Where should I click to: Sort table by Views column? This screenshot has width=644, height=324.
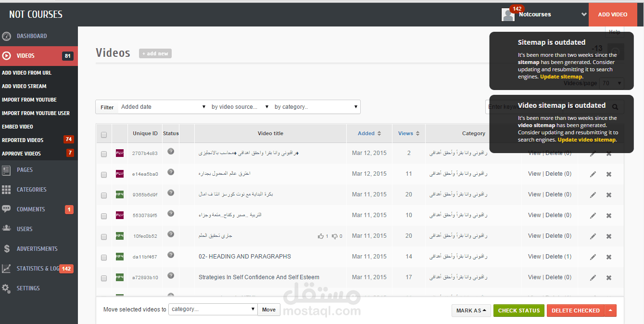(x=409, y=133)
